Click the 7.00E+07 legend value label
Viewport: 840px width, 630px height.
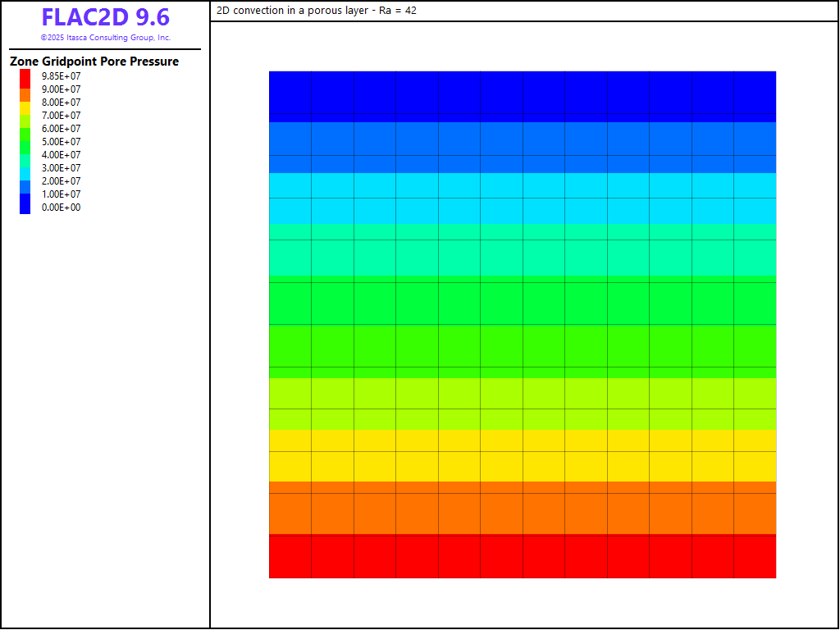(62, 116)
